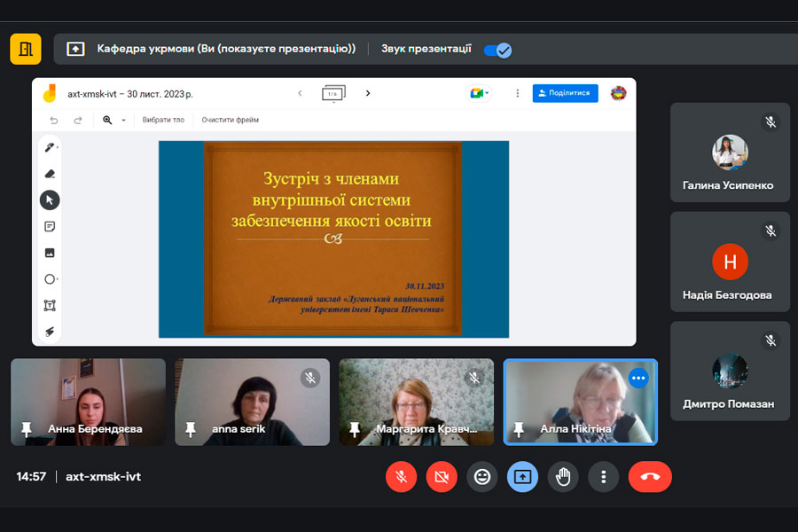Toggle the presentation audio switch
This screenshot has height=532, width=798.
[497, 50]
